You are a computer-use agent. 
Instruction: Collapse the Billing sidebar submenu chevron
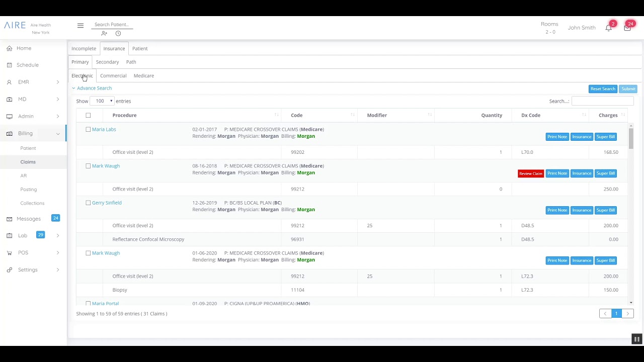(x=57, y=134)
